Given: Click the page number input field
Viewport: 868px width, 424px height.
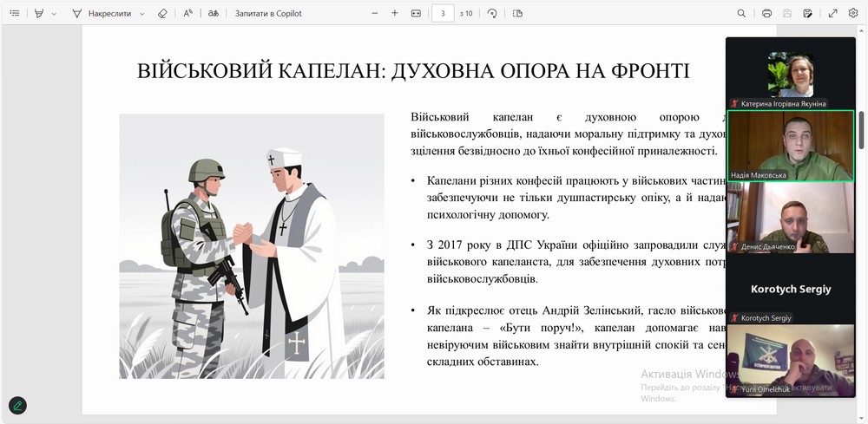Looking at the screenshot, I should click(444, 13).
